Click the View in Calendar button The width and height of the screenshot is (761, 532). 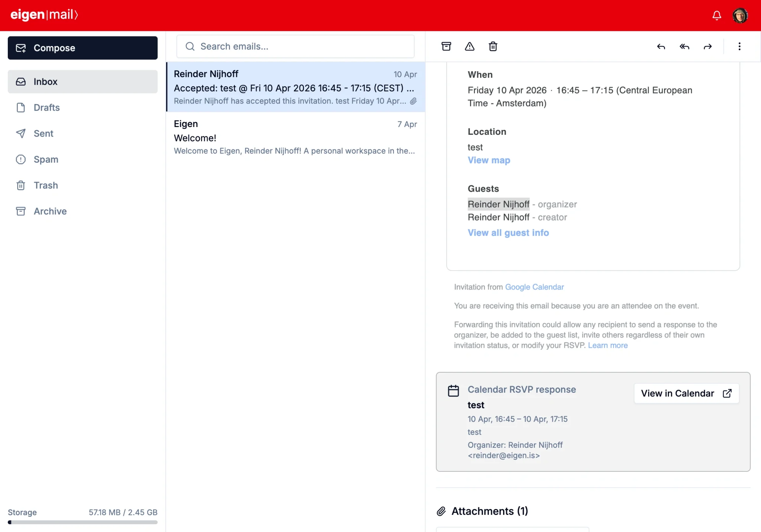pyautogui.click(x=686, y=394)
